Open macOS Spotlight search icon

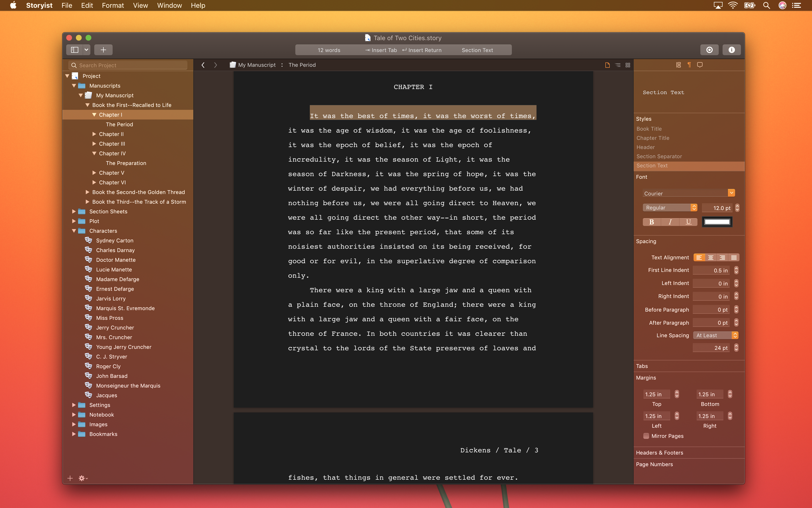click(x=766, y=5)
